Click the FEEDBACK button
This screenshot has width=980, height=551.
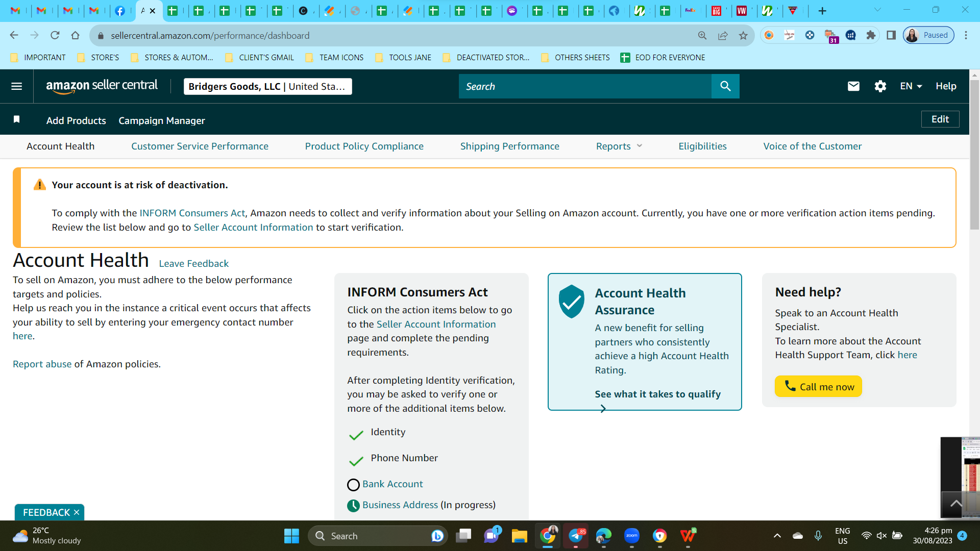coord(46,512)
